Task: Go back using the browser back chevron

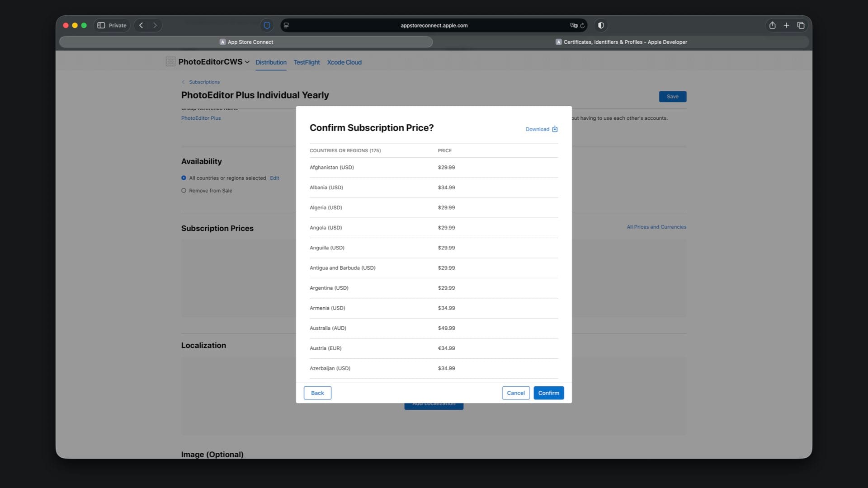Action: click(141, 25)
